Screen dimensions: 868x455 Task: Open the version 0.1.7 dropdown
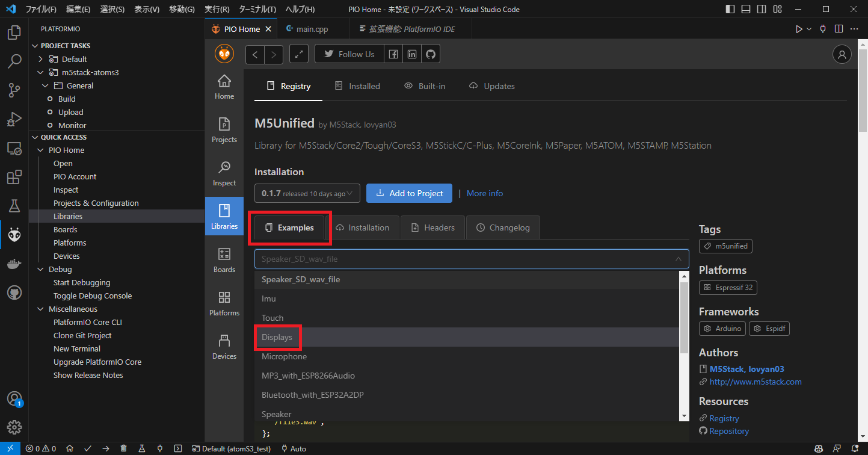[x=307, y=193]
